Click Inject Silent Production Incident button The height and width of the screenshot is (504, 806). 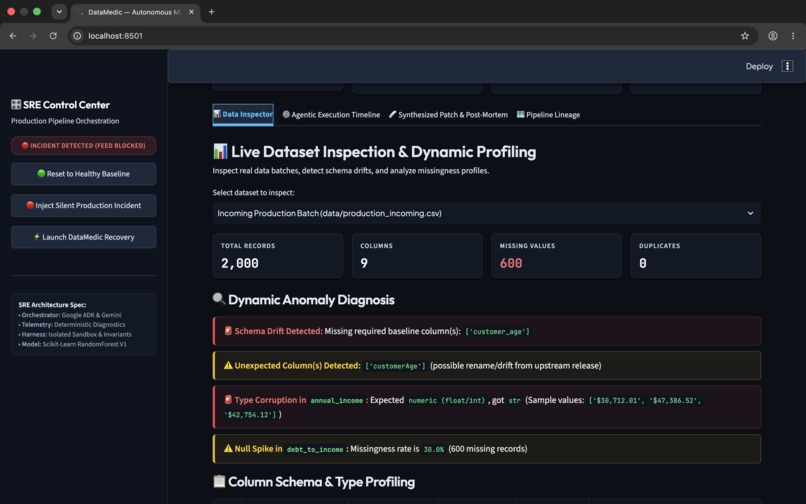[x=84, y=205]
